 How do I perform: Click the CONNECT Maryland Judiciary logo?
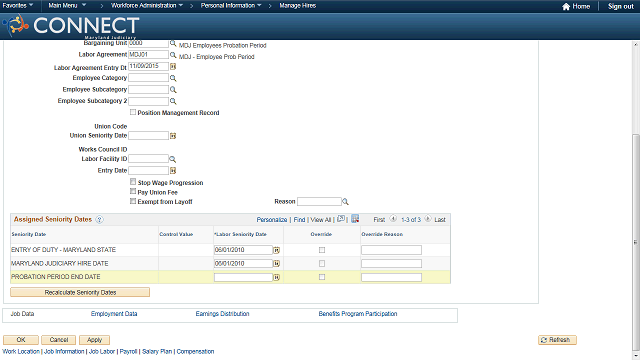71,26
